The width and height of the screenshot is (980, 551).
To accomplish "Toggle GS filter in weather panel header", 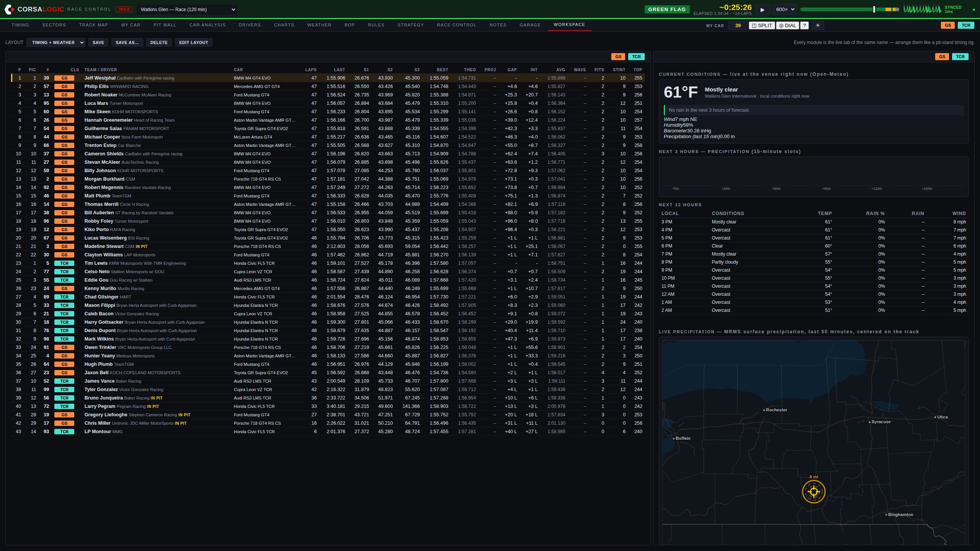I will coord(942,57).
